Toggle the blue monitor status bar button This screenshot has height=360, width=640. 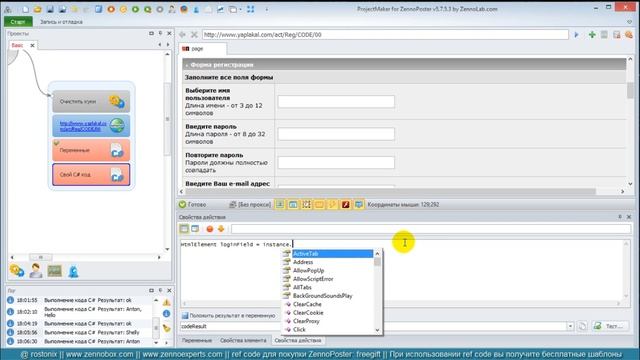point(359,204)
